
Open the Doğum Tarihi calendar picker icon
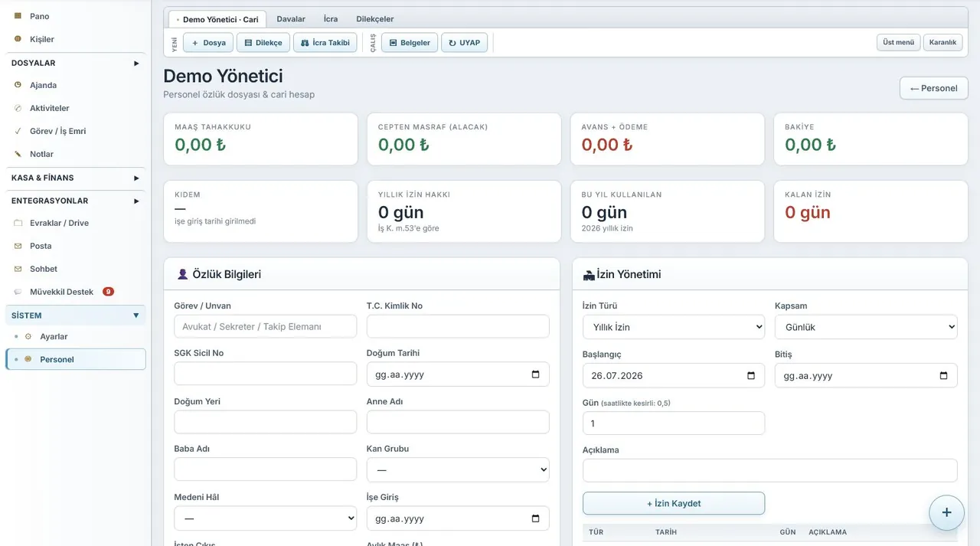[535, 374]
